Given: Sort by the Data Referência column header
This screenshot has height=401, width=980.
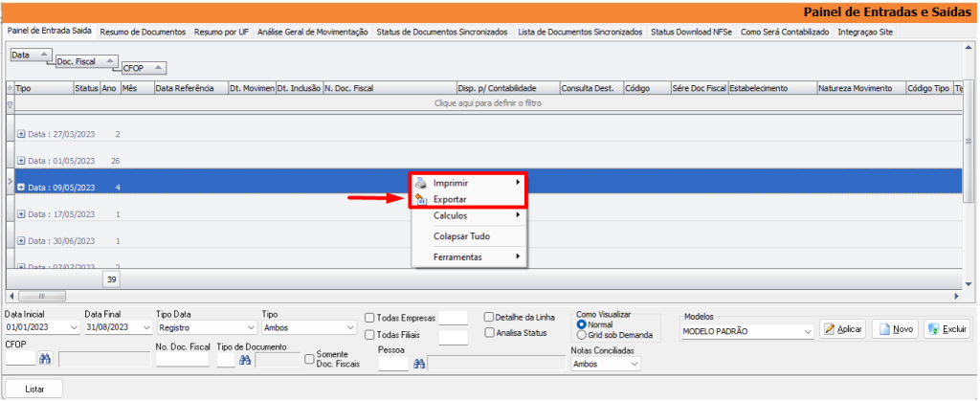Looking at the screenshot, I should pyautogui.click(x=191, y=88).
